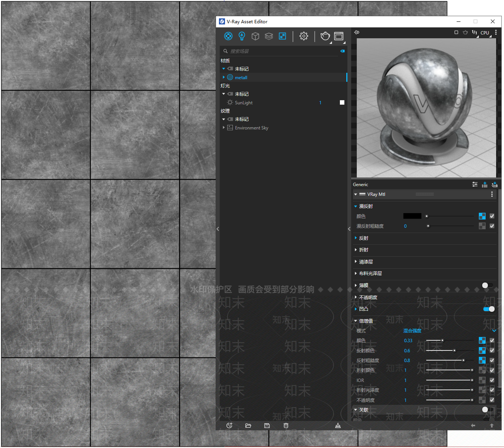Click the add attribute icon in Generic header
This screenshot has height=448, width=504.
pos(485,184)
